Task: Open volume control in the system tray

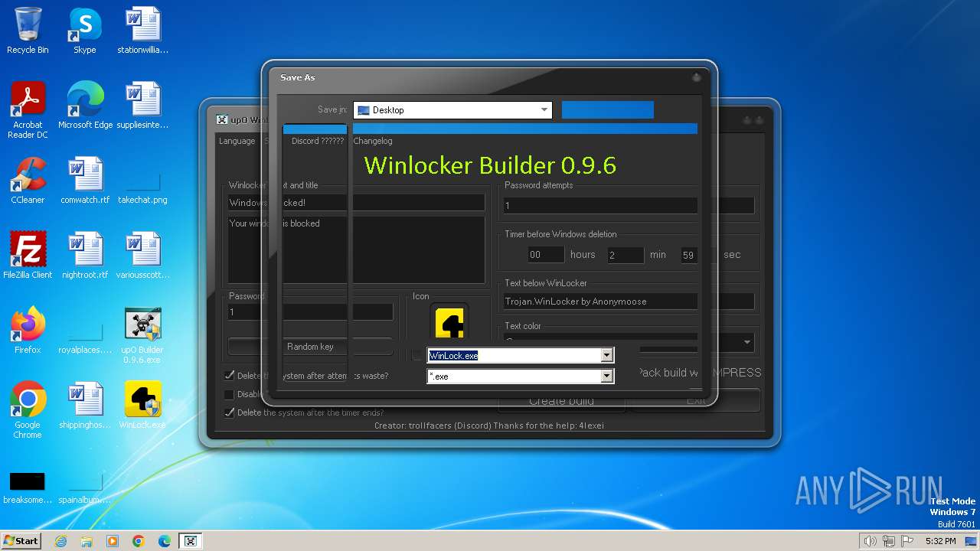Action: pos(870,541)
